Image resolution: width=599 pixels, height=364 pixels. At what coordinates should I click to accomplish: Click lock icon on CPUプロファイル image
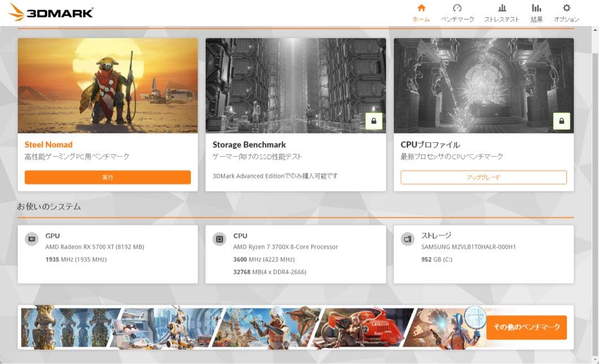[x=561, y=121]
